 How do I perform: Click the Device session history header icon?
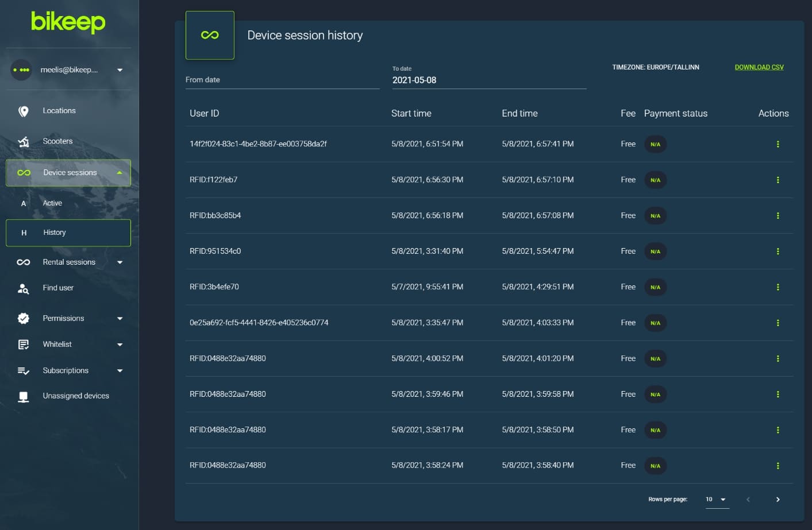[210, 35]
